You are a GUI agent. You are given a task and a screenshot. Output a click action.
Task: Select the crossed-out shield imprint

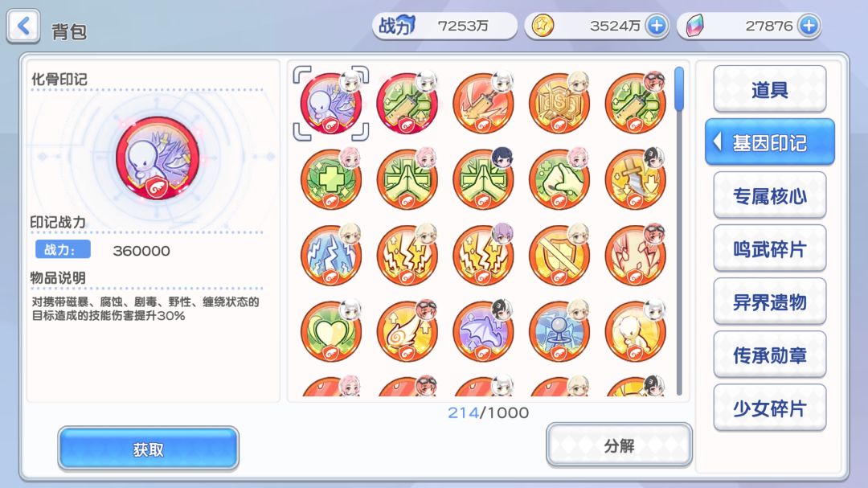click(559, 255)
